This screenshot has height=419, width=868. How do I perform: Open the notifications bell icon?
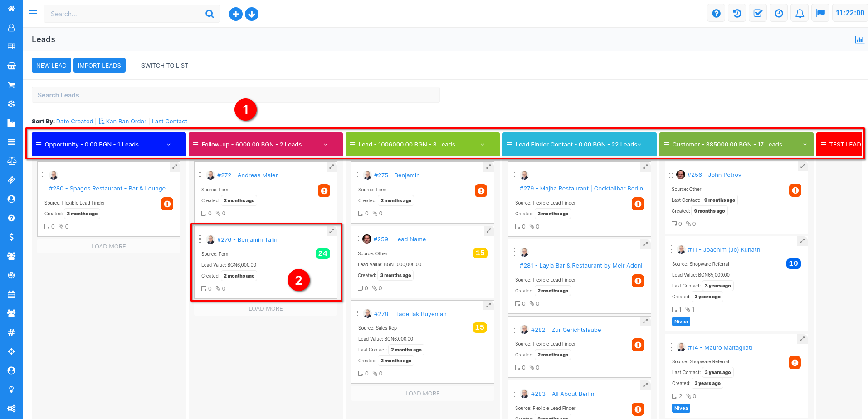pyautogui.click(x=800, y=14)
